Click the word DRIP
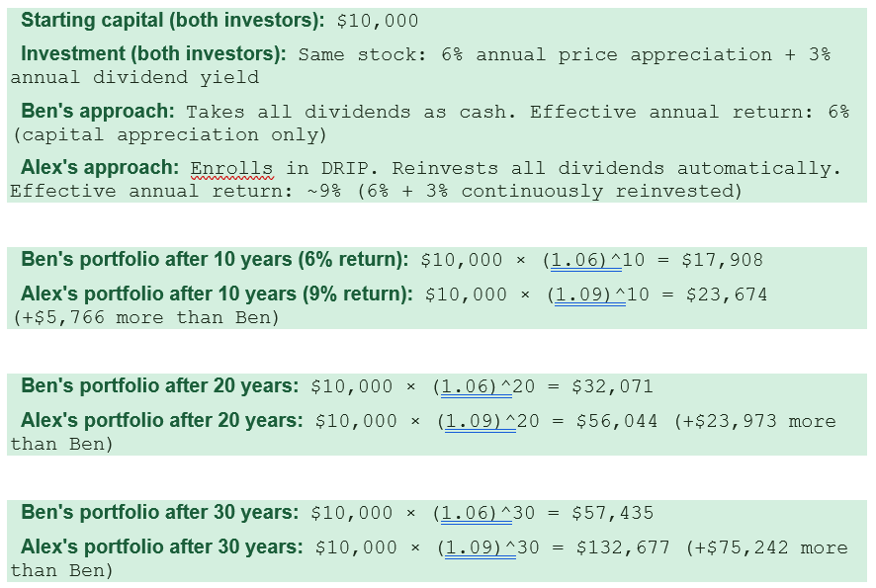 click(345, 168)
